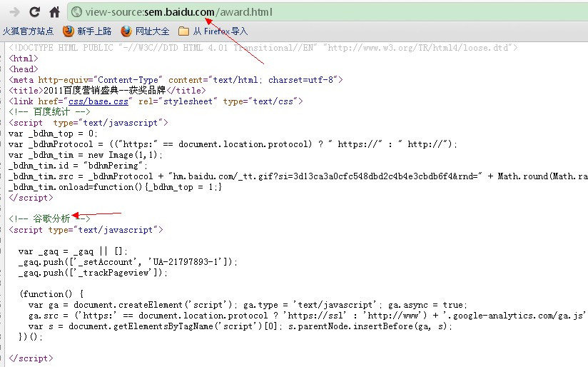The height and width of the screenshot is (367, 588).
Task: Click the globe site info icon
Action: (x=76, y=12)
